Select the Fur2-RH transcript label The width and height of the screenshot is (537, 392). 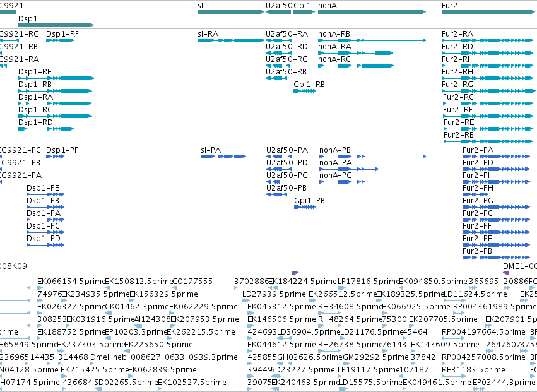pyautogui.click(x=457, y=71)
